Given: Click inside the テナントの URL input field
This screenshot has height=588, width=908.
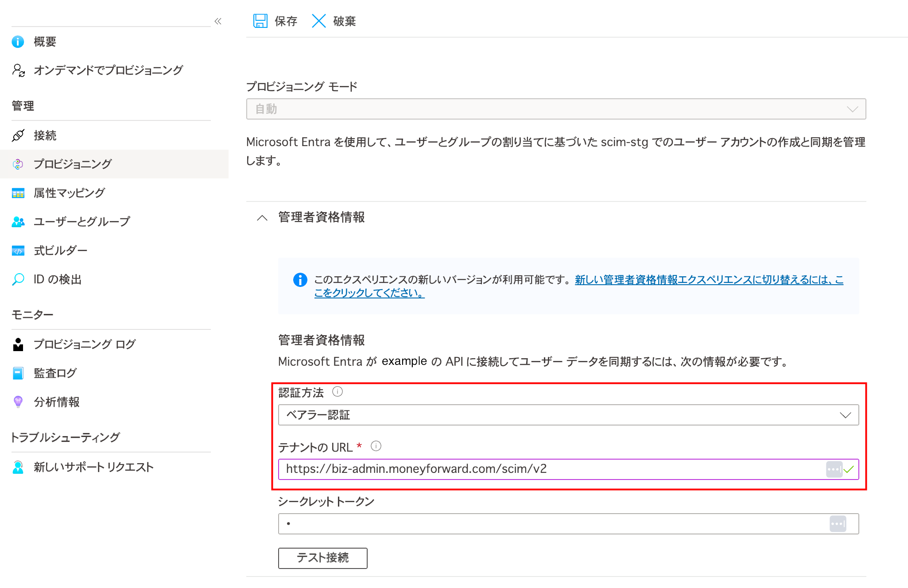Looking at the screenshot, I should click(568, 469).
